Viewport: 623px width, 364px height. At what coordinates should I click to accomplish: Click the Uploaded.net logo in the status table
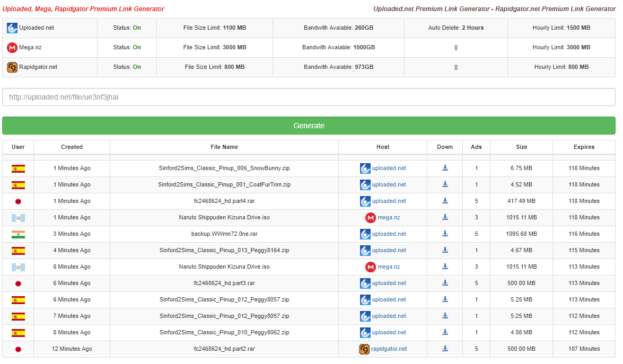pos(12,28)
